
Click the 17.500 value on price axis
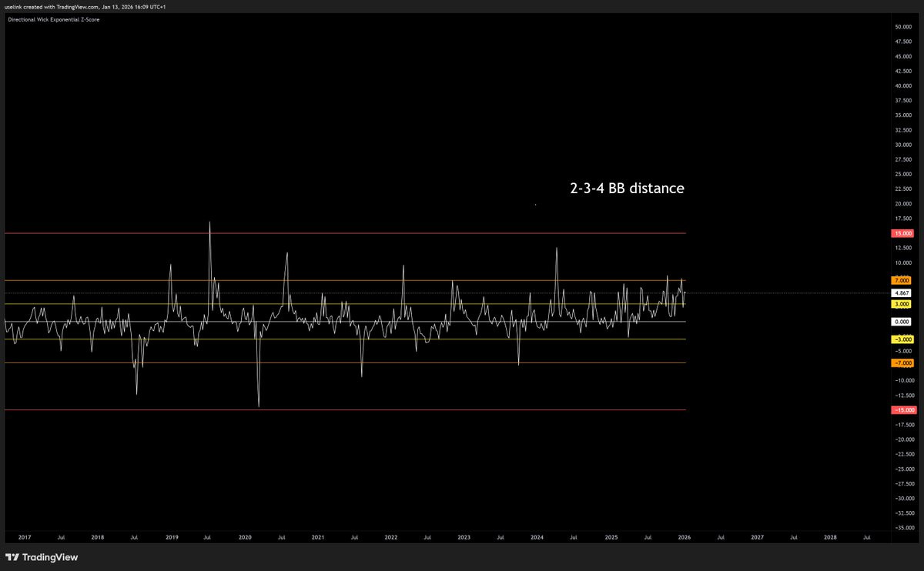903,219
